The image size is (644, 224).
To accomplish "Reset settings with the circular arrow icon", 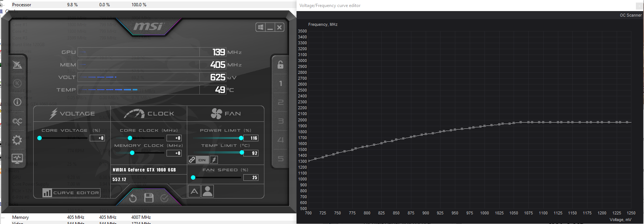I will (x=133, y=198).
